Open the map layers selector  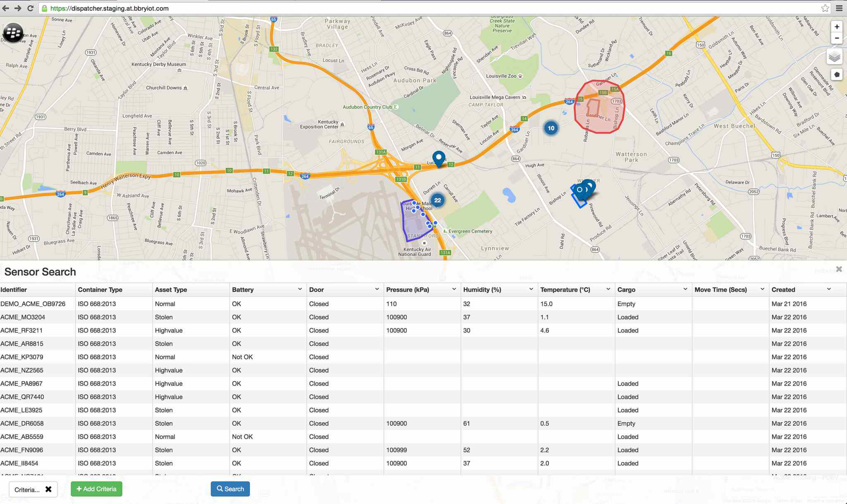click(835, 57)
